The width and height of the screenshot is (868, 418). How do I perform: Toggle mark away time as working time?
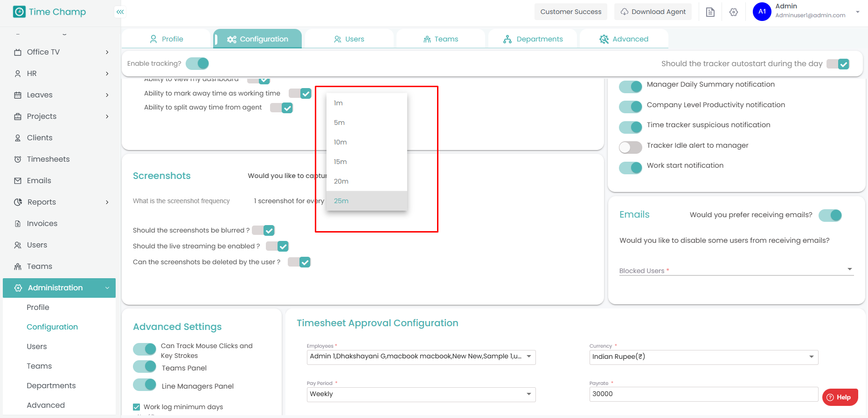coord(300,94)
